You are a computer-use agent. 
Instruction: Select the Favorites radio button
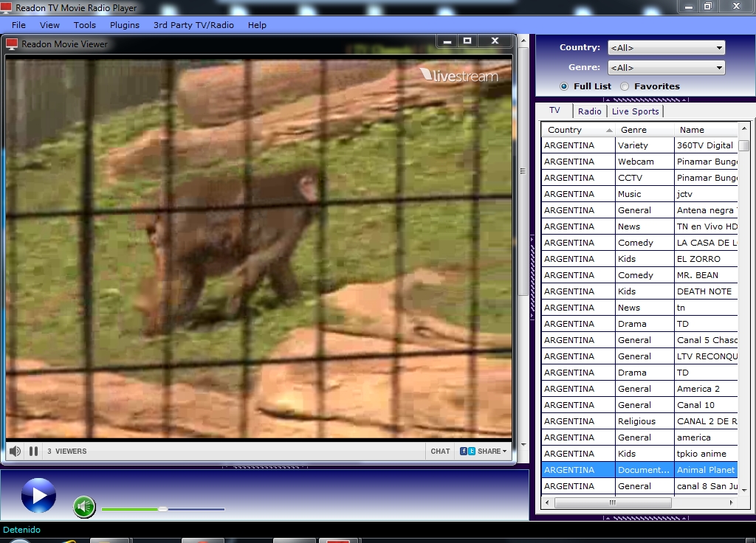625,86
